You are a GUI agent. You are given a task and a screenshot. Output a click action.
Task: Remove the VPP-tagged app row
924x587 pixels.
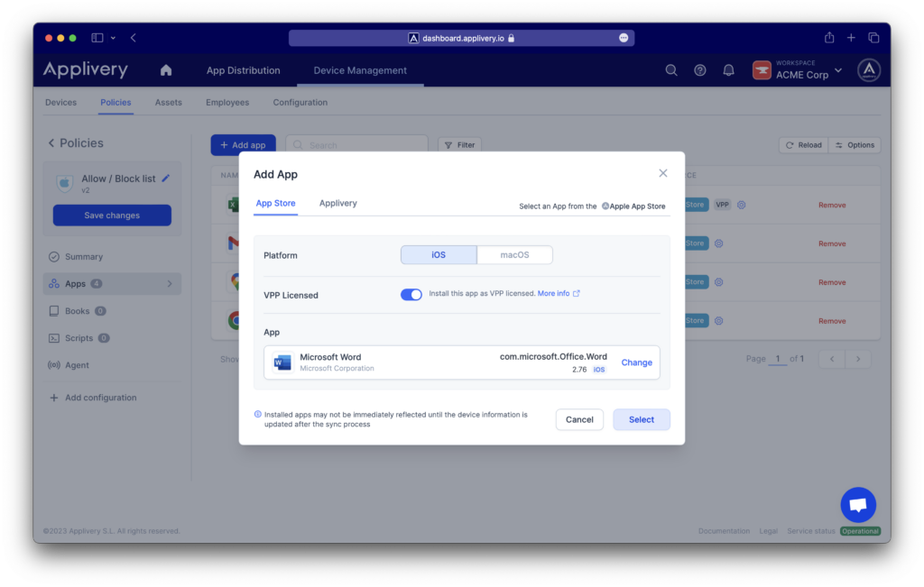coord(832,205)
